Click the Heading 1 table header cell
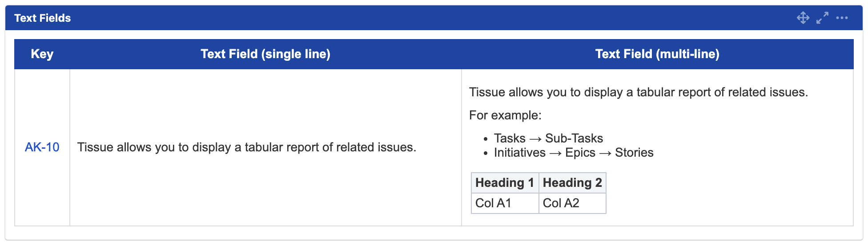 tap(505, 183)
